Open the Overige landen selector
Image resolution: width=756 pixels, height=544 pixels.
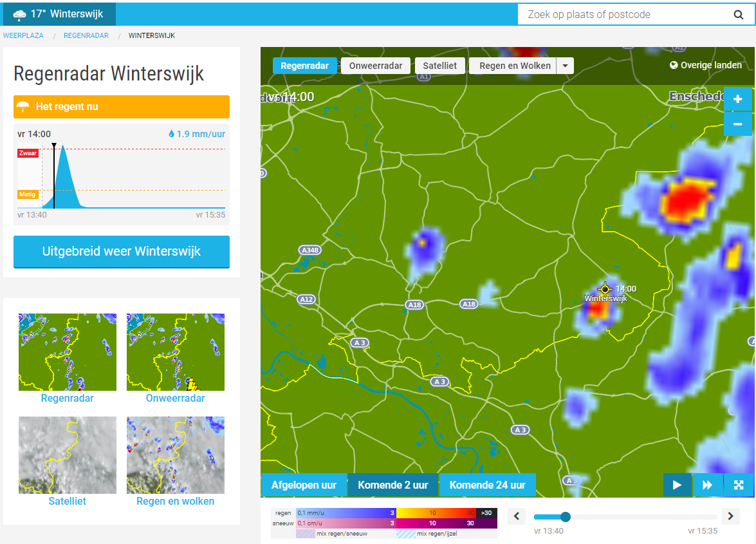pyautogui.click(x=706, y=65)
